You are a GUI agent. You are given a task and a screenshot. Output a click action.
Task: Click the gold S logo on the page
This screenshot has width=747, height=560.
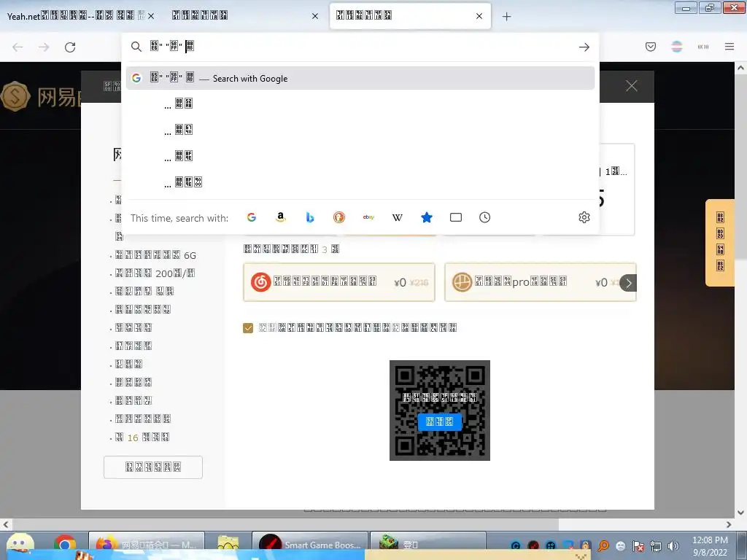pyautogui.click(x=15, y=97)
